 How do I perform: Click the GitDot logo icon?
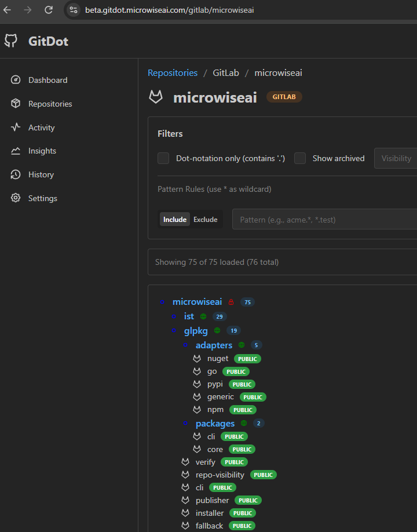(x=11, y=41)
